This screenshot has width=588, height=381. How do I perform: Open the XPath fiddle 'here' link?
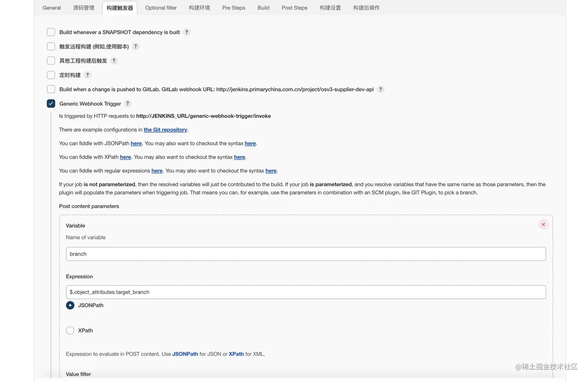[x=125, y=157]
